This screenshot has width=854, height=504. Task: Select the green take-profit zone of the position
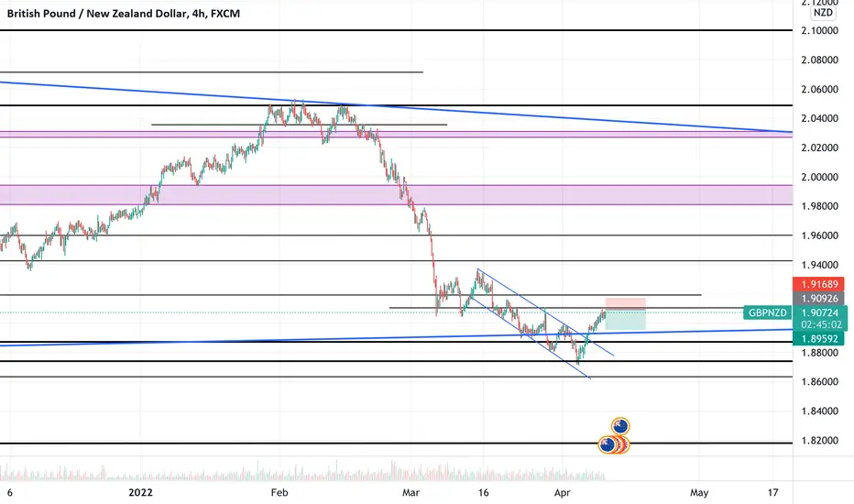click(625, 320)
